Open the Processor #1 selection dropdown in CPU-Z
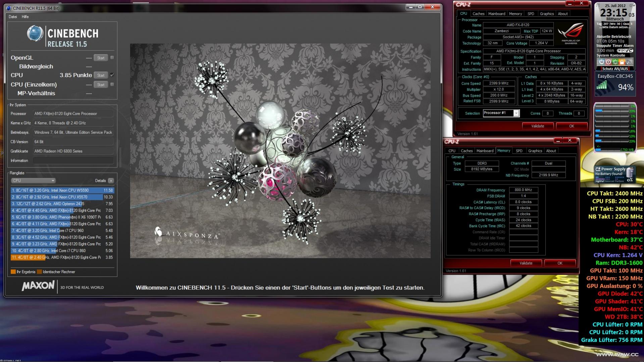The height and width of the screenshot is (362, 644). (x=501, y=113)
